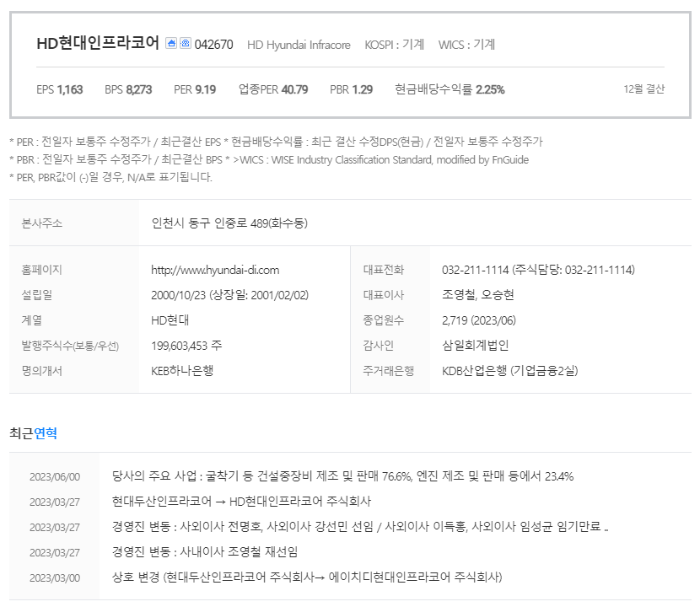
Task: Select the PER 9.19 value
Action: [195, 89]
